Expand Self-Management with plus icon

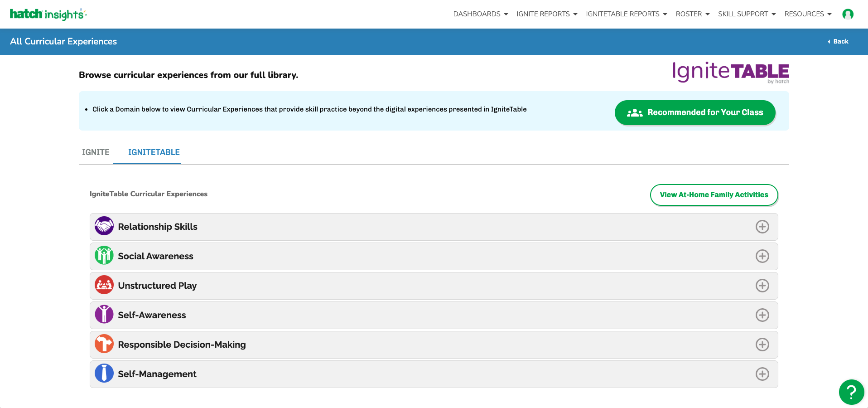(x=762, y=374)
